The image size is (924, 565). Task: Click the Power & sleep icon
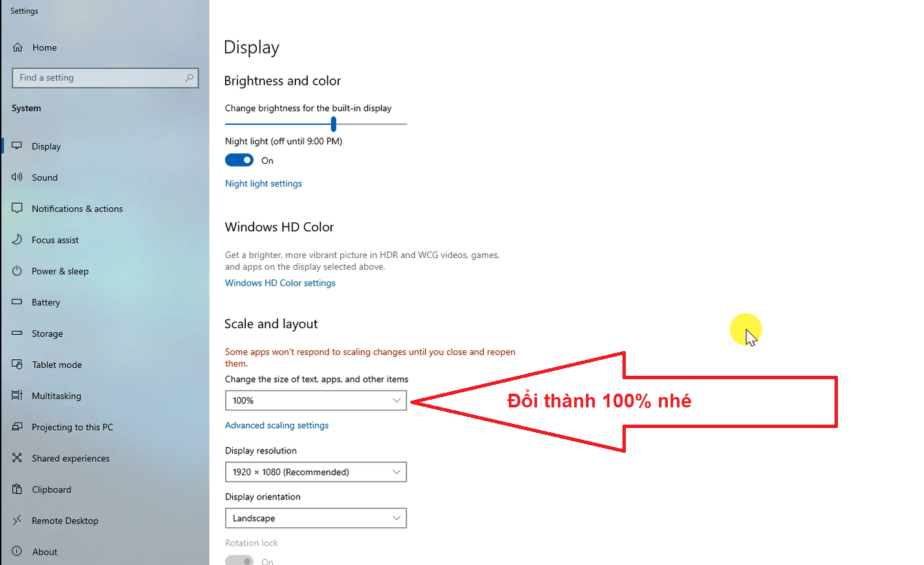pos(18,271)
